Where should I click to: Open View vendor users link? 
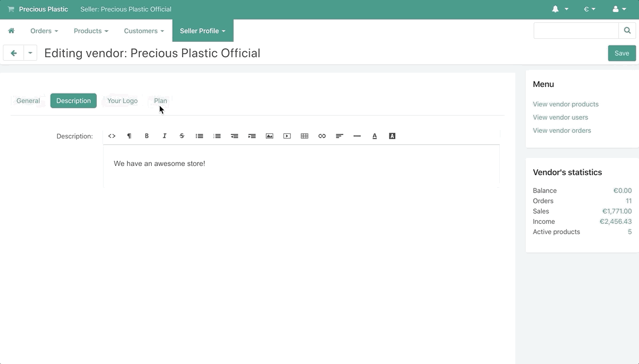[x=561, y=117]
